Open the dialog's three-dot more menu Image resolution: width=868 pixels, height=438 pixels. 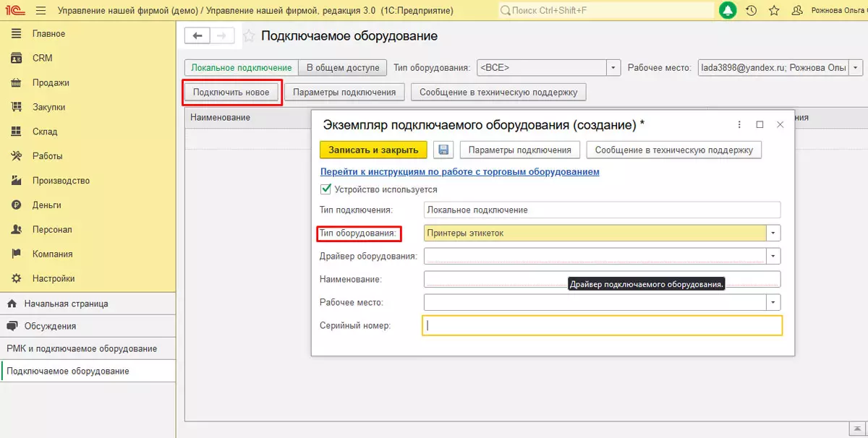pos(739,124)
